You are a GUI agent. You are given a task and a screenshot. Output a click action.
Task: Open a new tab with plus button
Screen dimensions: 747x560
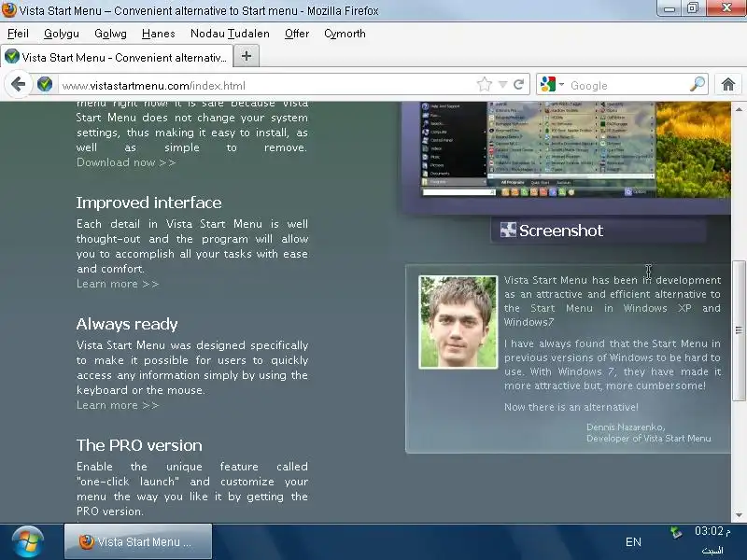[246, 56]
